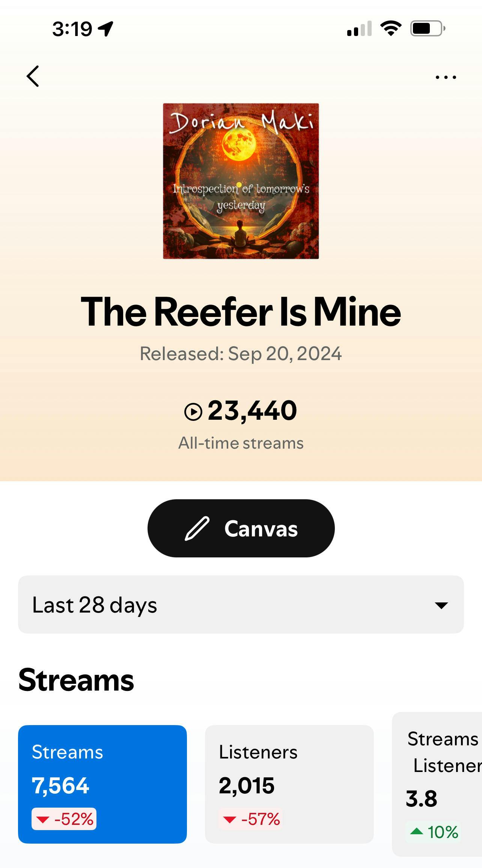Open the three-dot more options menu
The width and height of the screenshot is (482, 868).
pos(446,77)
